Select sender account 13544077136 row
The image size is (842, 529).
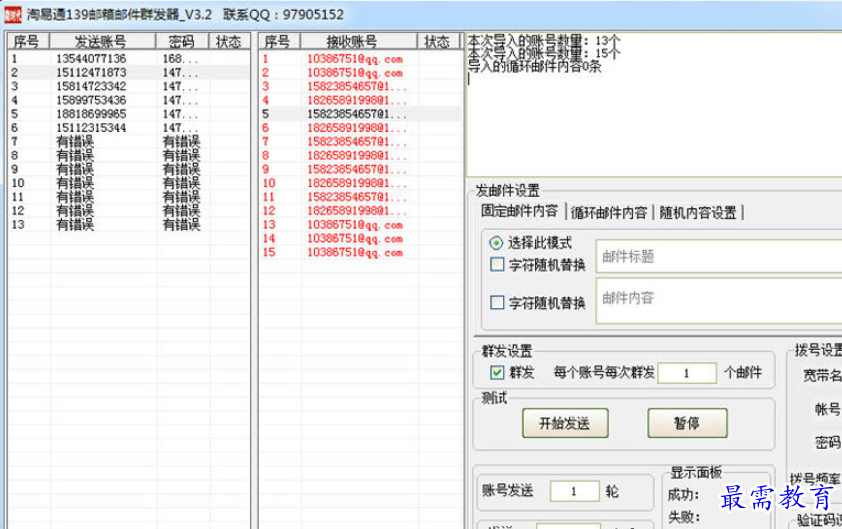[x=91, y=59]
